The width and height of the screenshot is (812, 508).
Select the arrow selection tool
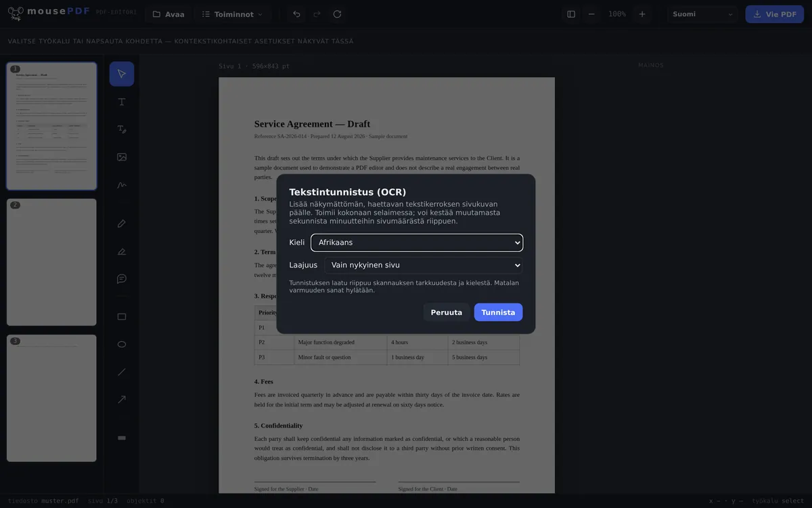tap(122, 74)
